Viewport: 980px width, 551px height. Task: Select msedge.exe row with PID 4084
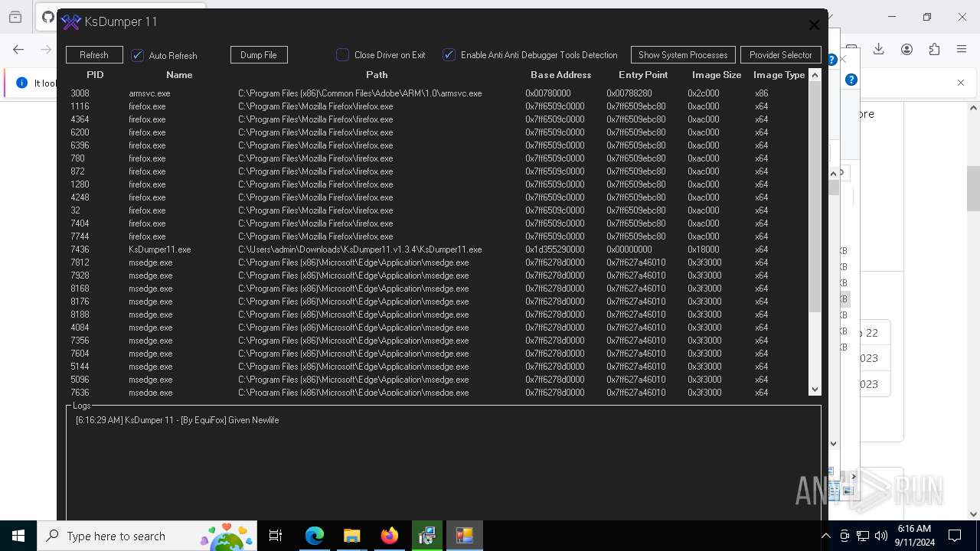[436, 328]
